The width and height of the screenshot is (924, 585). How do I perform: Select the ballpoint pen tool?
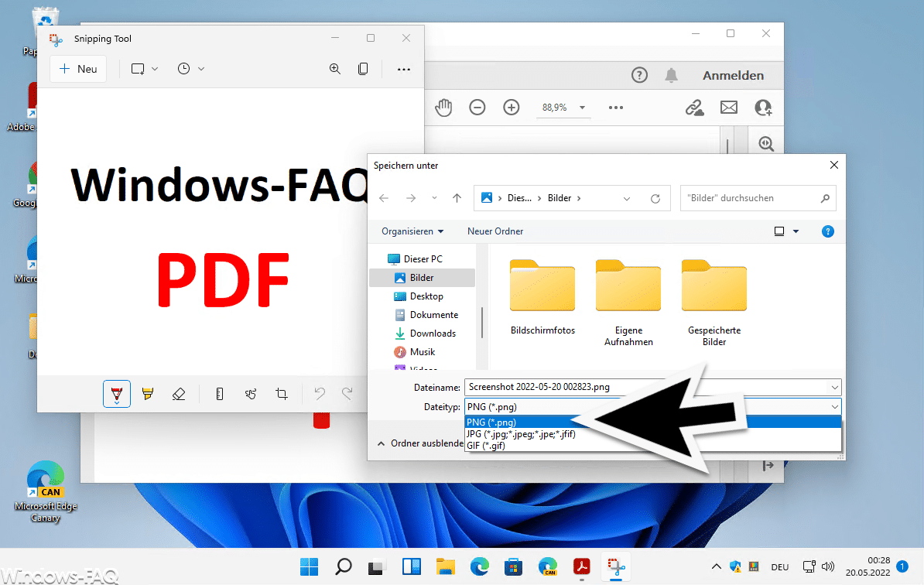pyautogui.click(x=117, y=394)
